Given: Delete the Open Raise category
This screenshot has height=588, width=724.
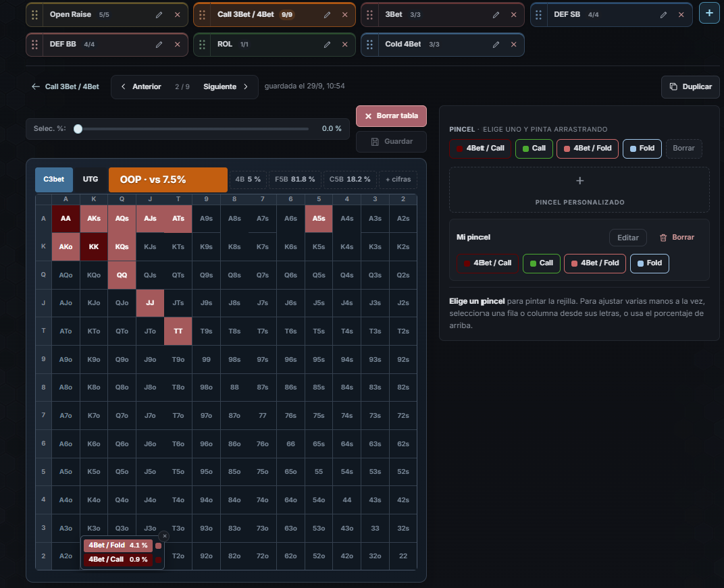Looking at the screenshot, I should (178, 15).
